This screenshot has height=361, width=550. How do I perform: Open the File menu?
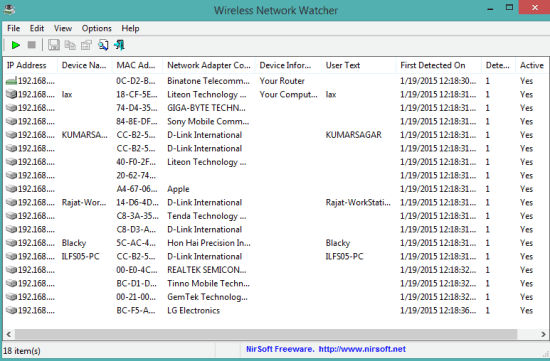(x=13, y=28)
